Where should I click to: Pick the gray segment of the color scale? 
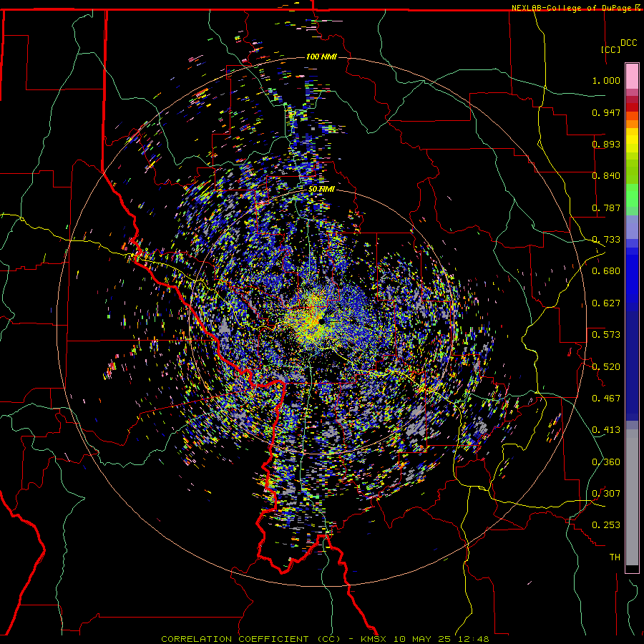tap(632, 497)
